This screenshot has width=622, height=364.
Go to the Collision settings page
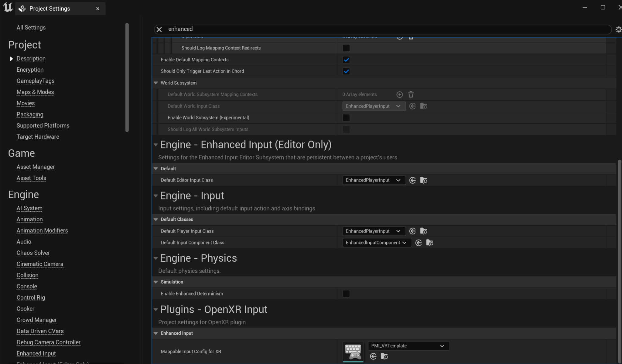click(x=27, y=275)
